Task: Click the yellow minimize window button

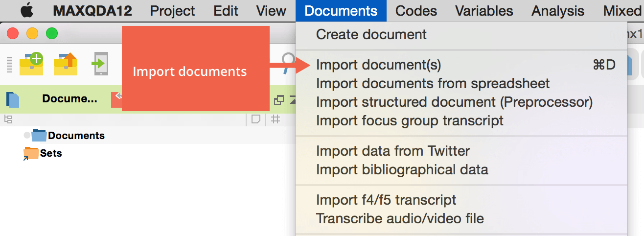Action: (x=32, y=34)
